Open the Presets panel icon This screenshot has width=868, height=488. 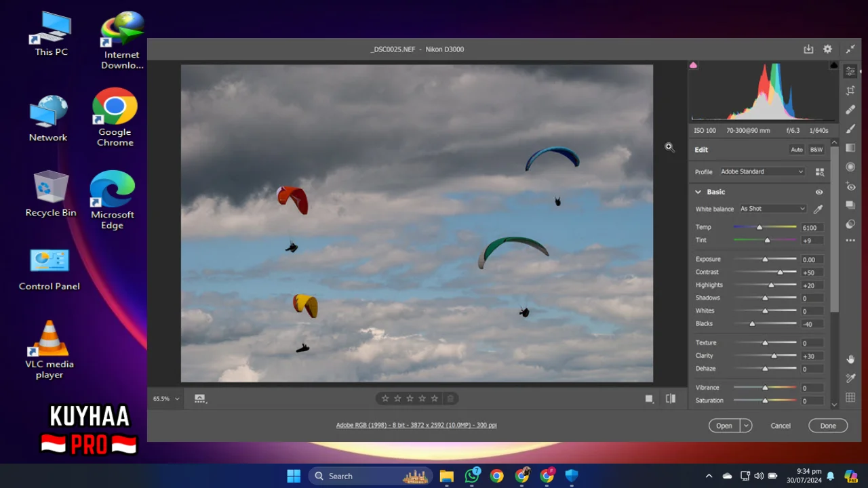pyautogui.click(x=850, y=224)
